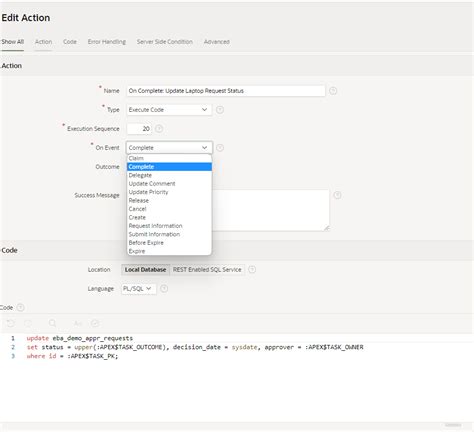Click the Redo icon in code editor toolbar
Image resolution: width=474 pixels, height=432 pixels.
click(28, 323)
